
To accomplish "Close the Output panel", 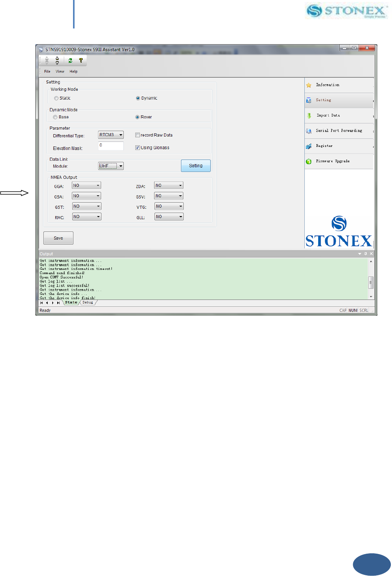I will coord(371,254).
